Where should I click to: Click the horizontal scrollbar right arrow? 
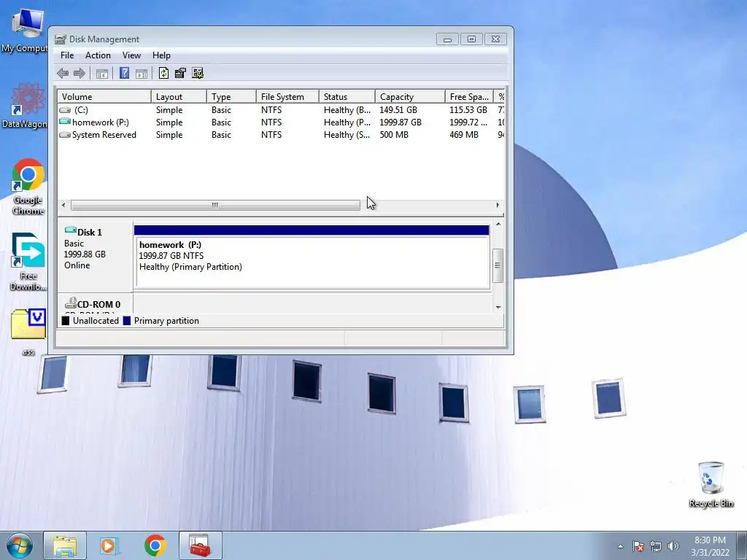[x=498, y=205]
